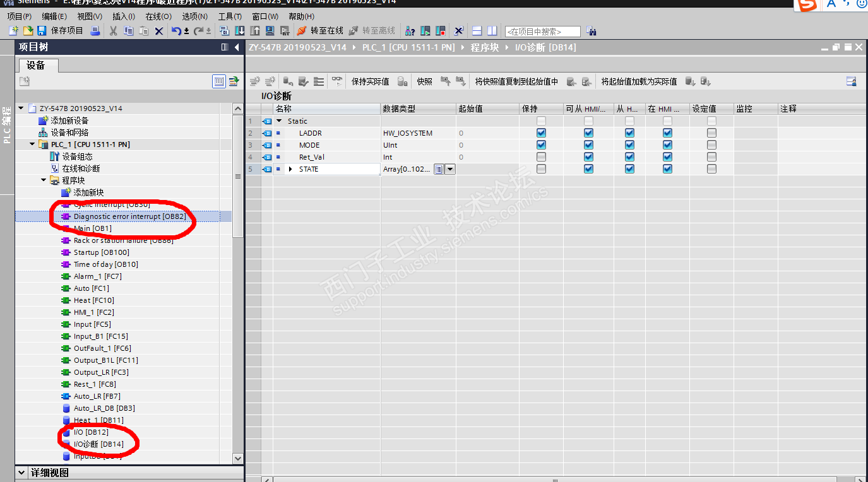868x482 pixels.
Task: Check the Setpoint checkbox for STATE
Action: [711, 169]
